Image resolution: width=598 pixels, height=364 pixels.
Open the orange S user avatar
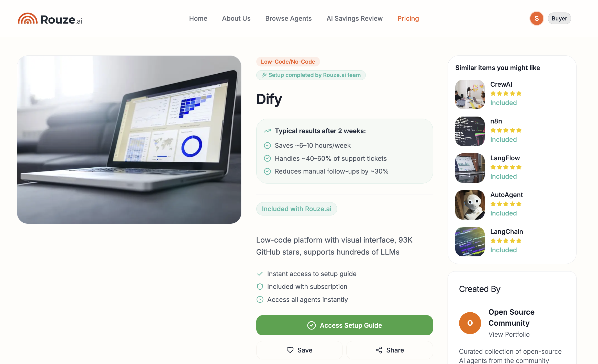tap(537, 18)
